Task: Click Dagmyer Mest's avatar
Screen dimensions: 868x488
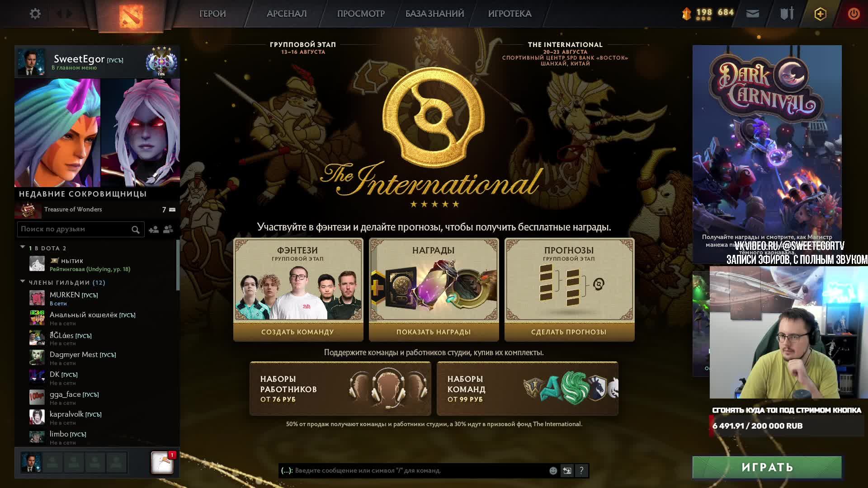Action: pos(37,358)
